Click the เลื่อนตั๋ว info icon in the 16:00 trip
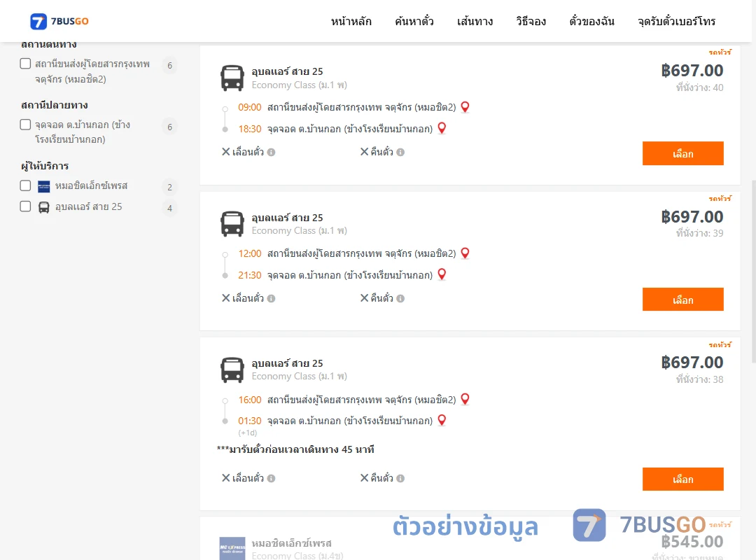756x560 pixels. pyautogui.click(x=272, y=479)
